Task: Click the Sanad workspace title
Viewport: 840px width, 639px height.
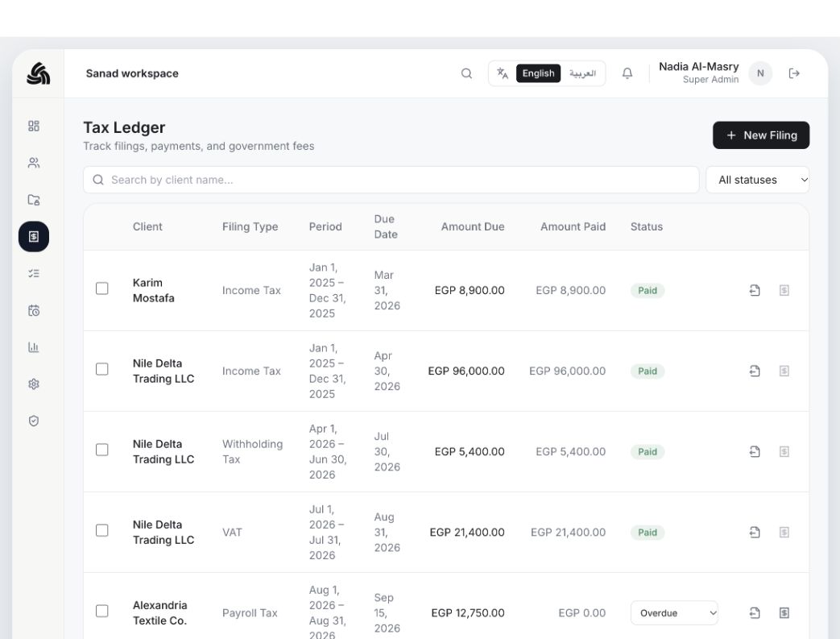Action: pyautogui.click(x=132, y=73)
